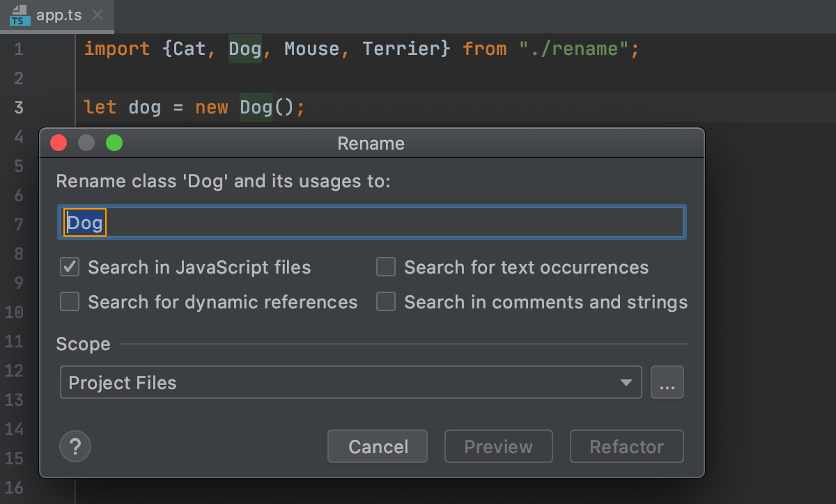Click line number 1 in the gutter
The image size is (836, 504).
(x=18, y=49)
